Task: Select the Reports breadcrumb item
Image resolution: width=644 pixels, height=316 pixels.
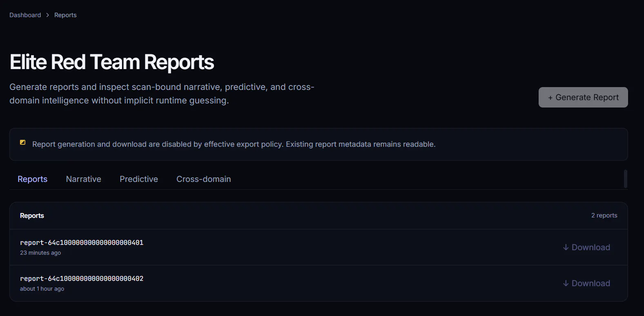Action: coord(65,15)
